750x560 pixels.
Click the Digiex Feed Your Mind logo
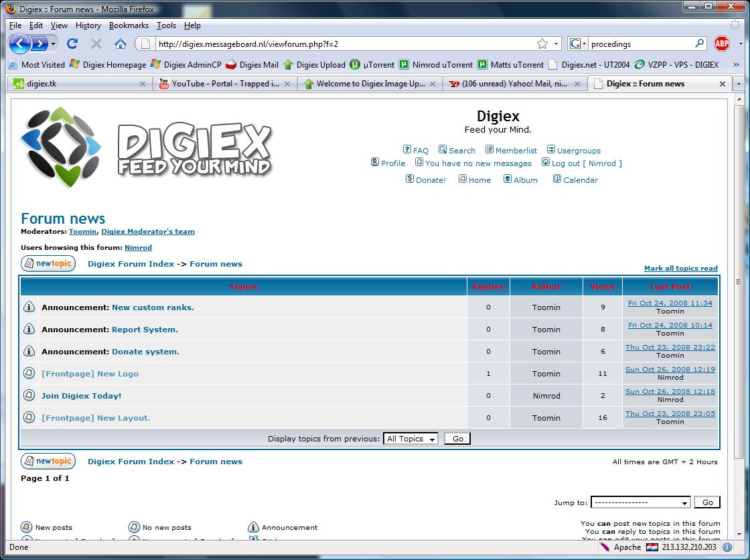[147, 148]
